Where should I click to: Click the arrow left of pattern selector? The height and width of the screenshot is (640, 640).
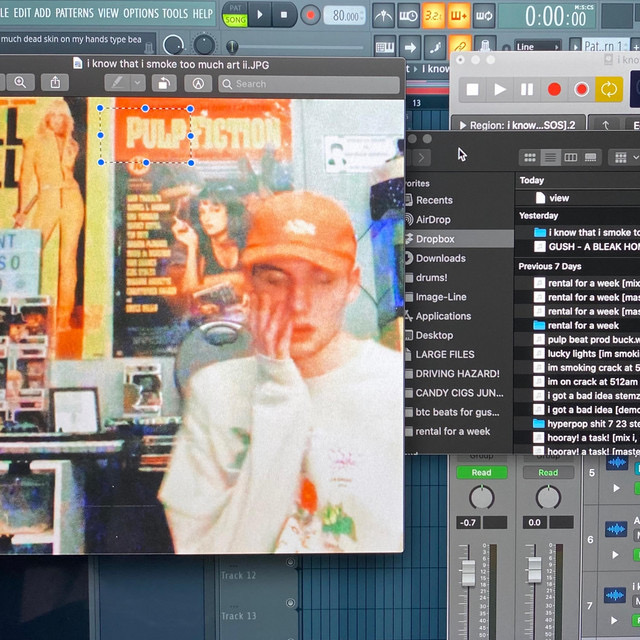[575, 46]
